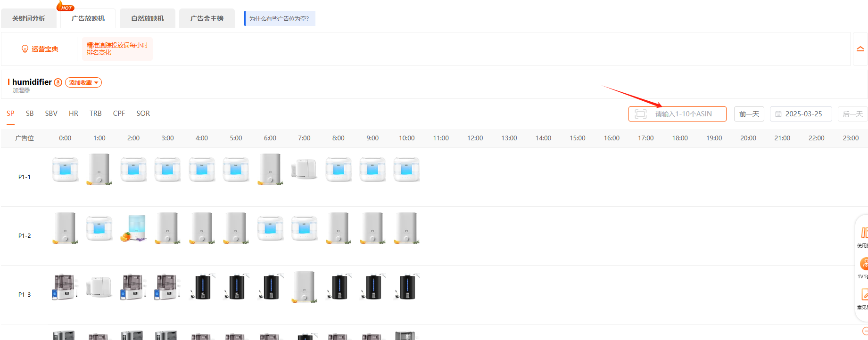The image size is (868, 340).
Task: Click the 广告位 column header
Action: [x=25, y=138]
